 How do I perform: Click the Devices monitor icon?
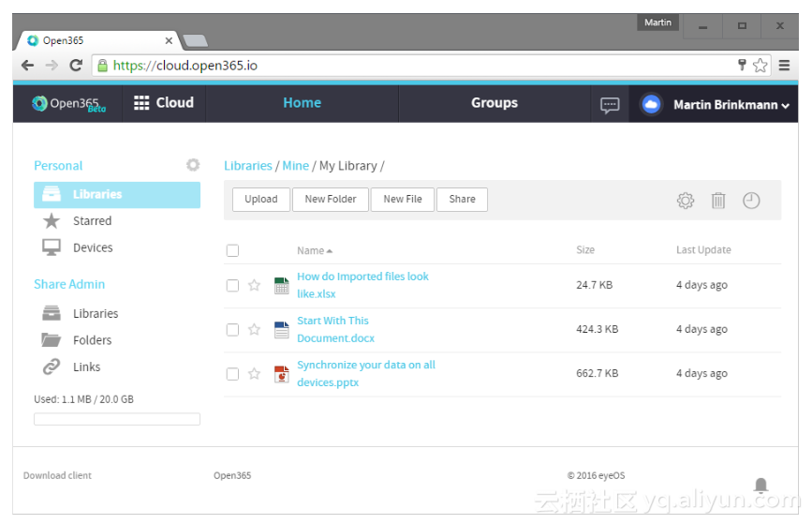[x=52, y=247]
